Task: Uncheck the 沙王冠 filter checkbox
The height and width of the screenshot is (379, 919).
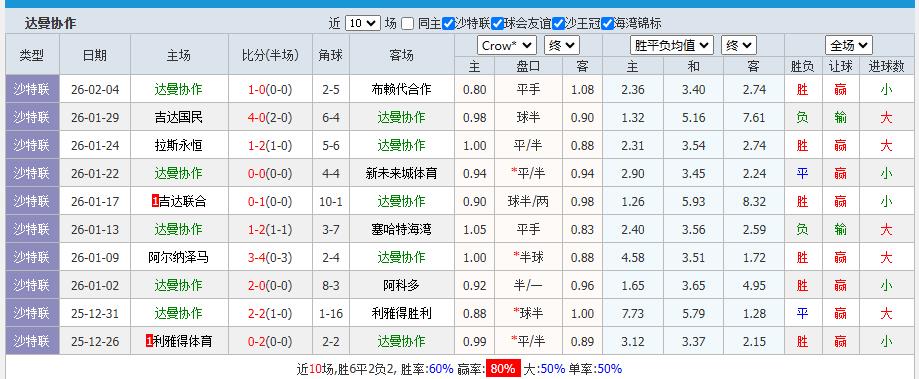Action: pos(558,24)
